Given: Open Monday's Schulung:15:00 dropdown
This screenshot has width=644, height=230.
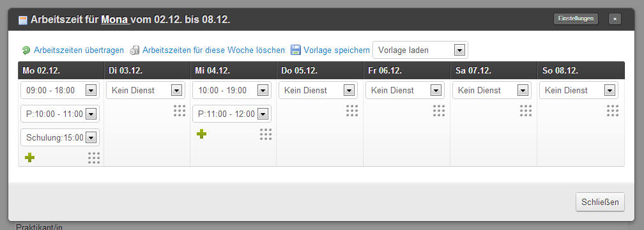Looking at the screenshot, I should [x=60, y=137].
